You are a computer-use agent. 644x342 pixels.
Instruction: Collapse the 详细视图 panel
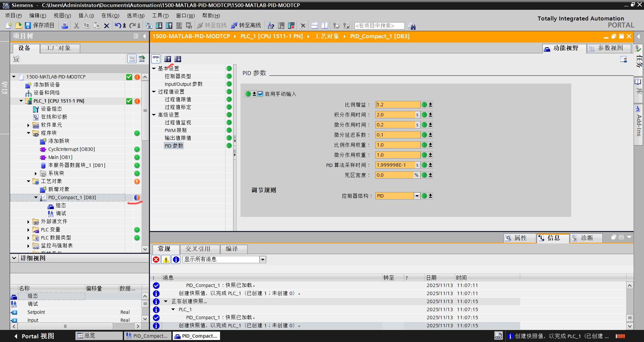coord(14,258)
